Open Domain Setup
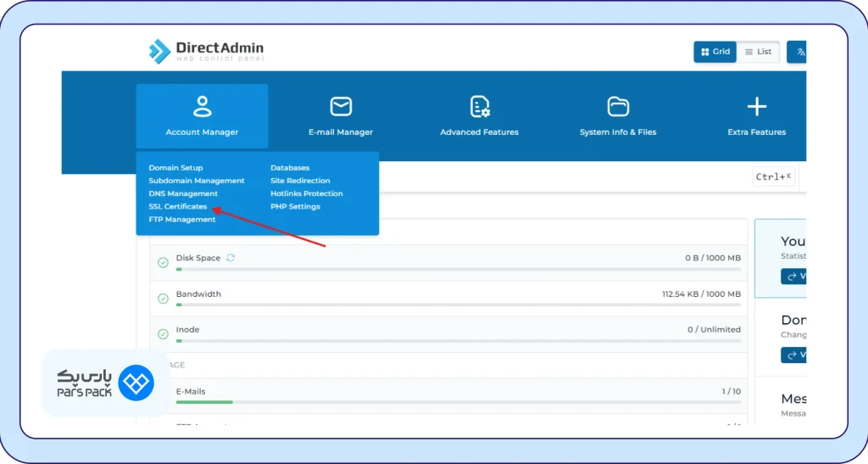 (175, 168)
